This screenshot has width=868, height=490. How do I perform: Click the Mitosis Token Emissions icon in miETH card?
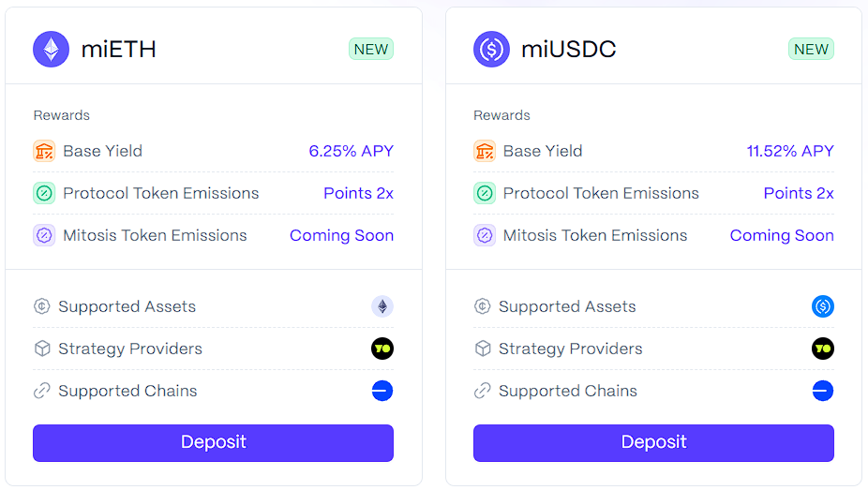pos(44,235)
